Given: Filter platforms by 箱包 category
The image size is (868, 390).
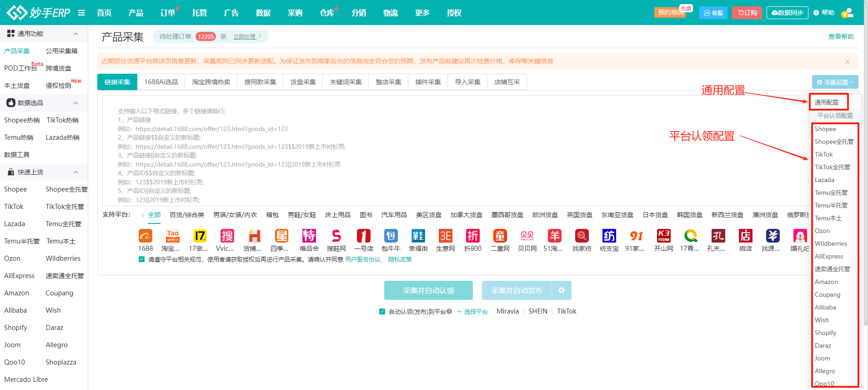Looking at the screenshot, I should pyautogui.click(x=272, y=215).
